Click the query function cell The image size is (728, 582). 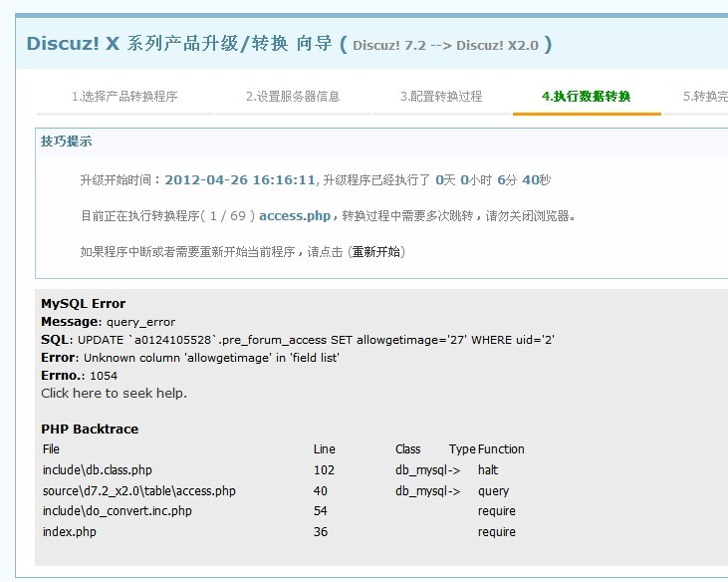coord(494,491)
